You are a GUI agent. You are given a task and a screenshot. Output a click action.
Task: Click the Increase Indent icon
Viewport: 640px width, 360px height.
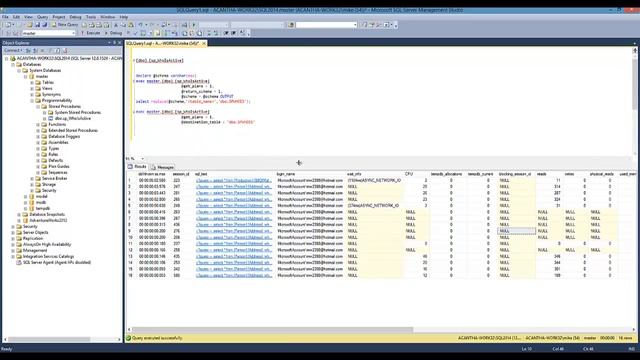coord(233,33)
